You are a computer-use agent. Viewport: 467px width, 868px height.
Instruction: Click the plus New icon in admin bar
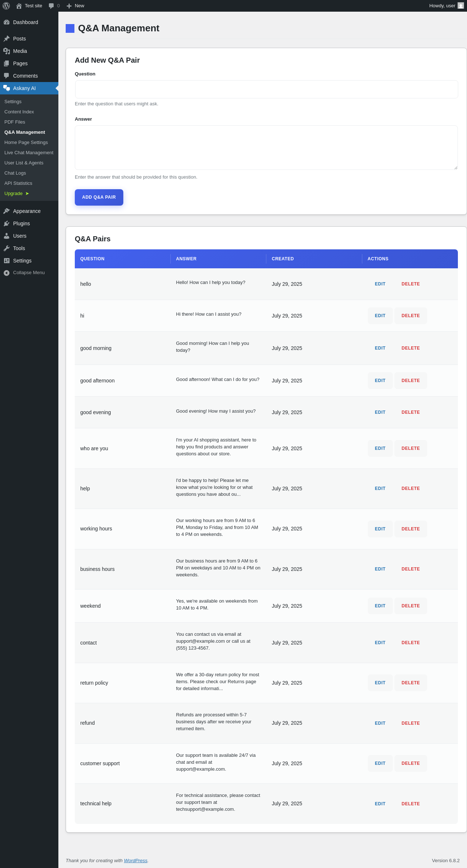click(69, 6)
